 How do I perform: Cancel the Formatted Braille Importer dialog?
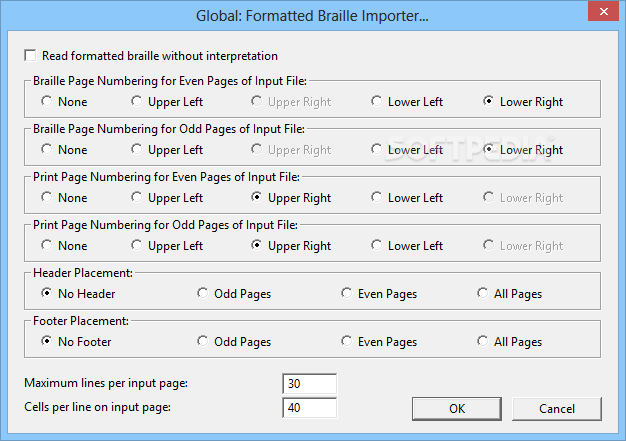point(557,408)
